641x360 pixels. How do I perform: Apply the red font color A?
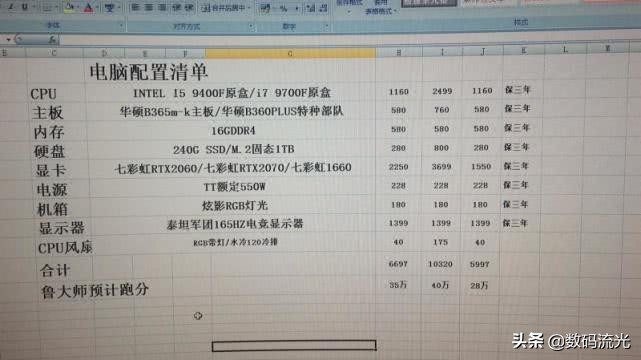pyautogui.click(x=88, y=7)
